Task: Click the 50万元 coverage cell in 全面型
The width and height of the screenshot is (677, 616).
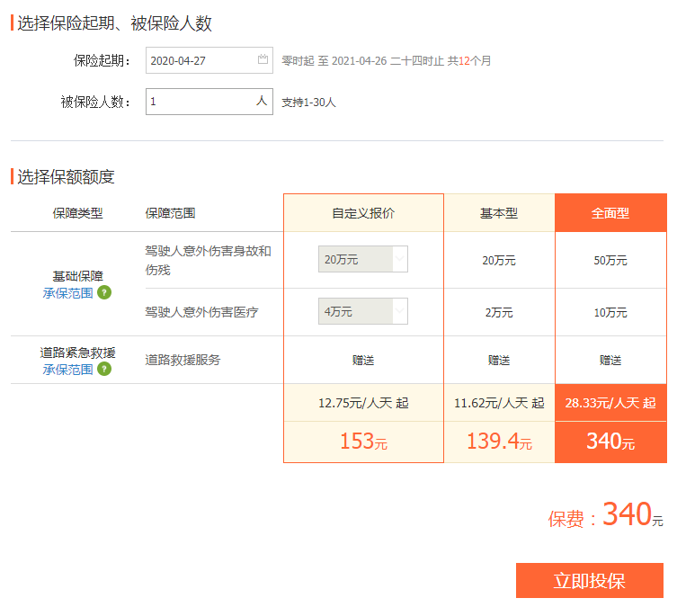Action: [610, 260]
